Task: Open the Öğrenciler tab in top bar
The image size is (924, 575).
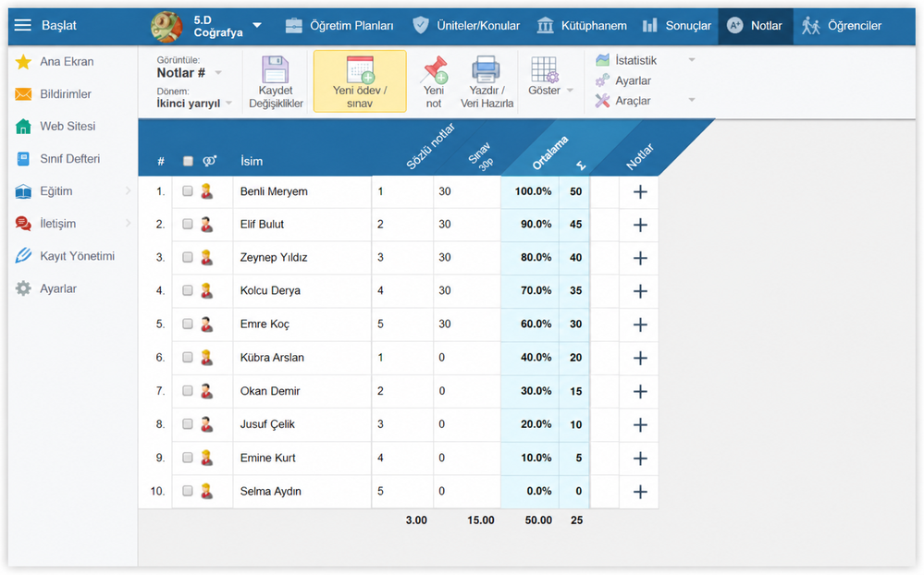Action: (x=842, y=25)
